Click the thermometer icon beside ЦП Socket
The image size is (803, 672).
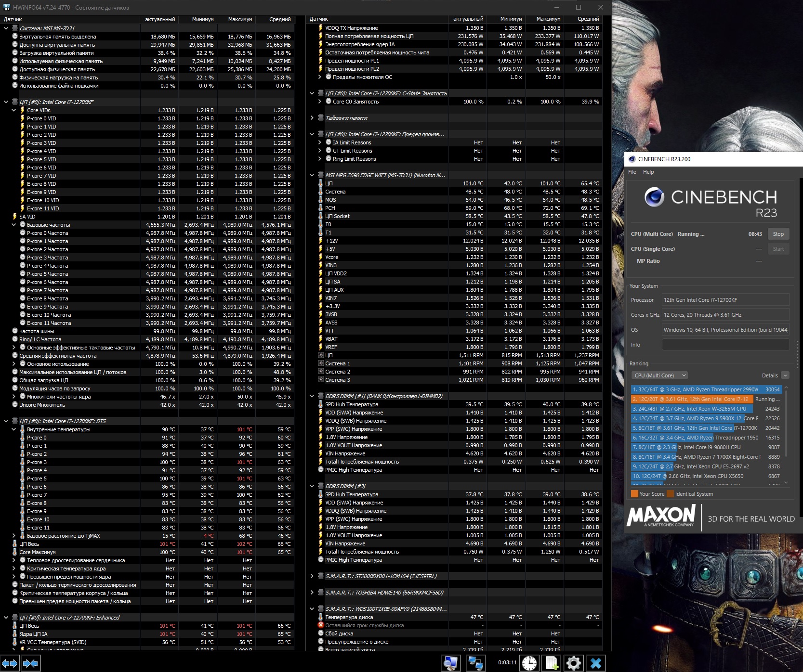[x=321, y=216]
